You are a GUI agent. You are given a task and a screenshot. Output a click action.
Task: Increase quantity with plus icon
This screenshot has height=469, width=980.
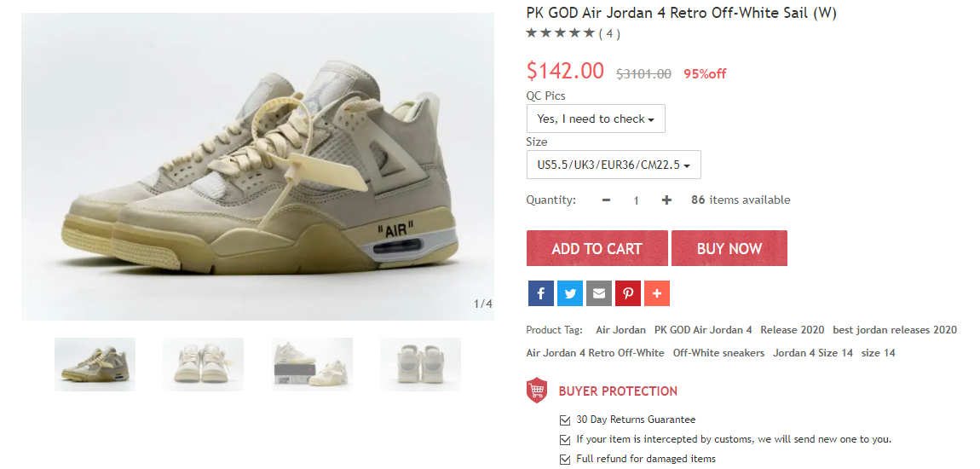(x=666, y=200)
